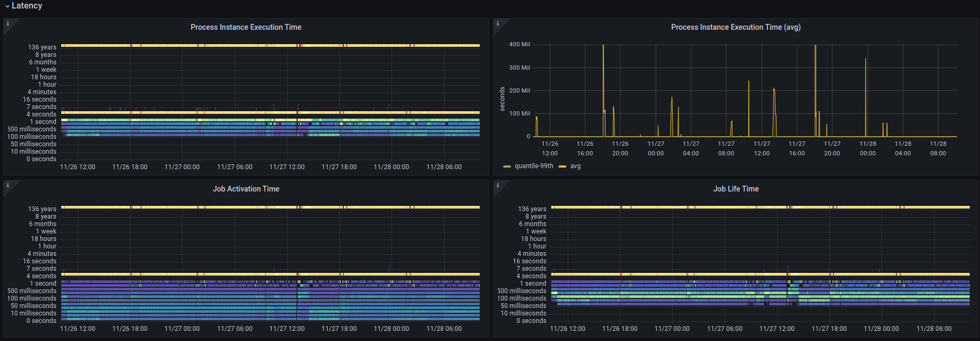Click the yellow avg legend color swatch
This screenshot has height=341, width=980.
coord(562,167)
